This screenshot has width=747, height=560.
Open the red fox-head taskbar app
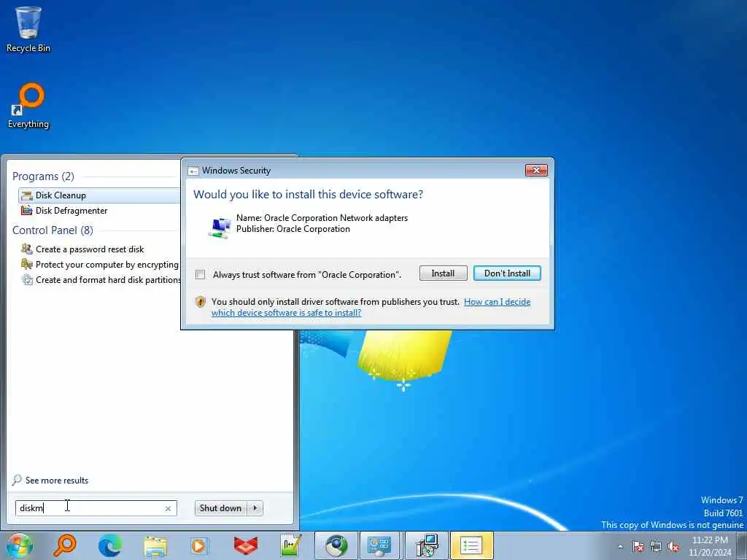tap(245, 545)
